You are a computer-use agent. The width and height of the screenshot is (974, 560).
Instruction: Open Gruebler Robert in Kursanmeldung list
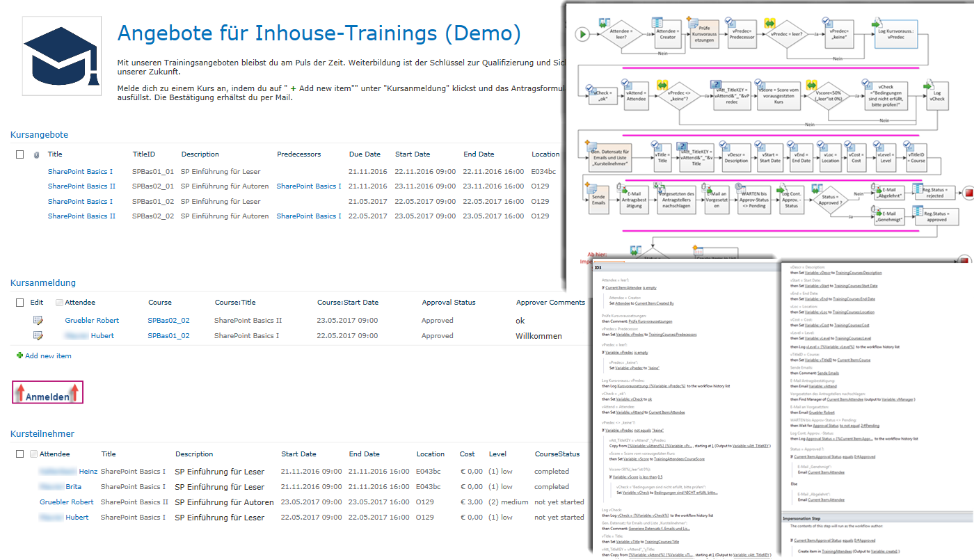coord(92,321)
